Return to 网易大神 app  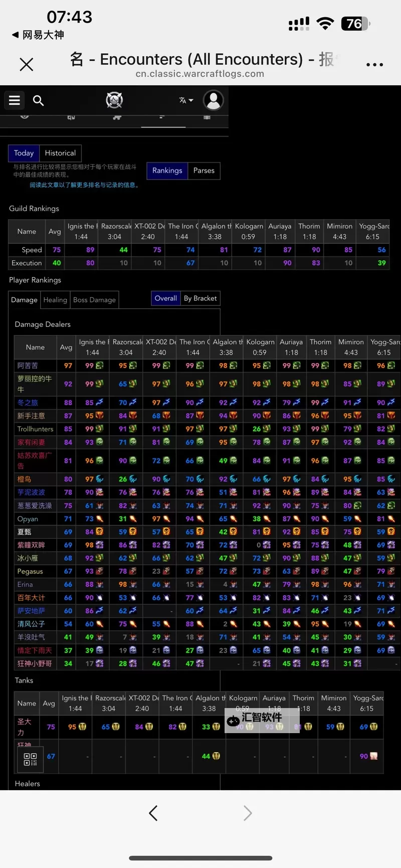(38, 35)
